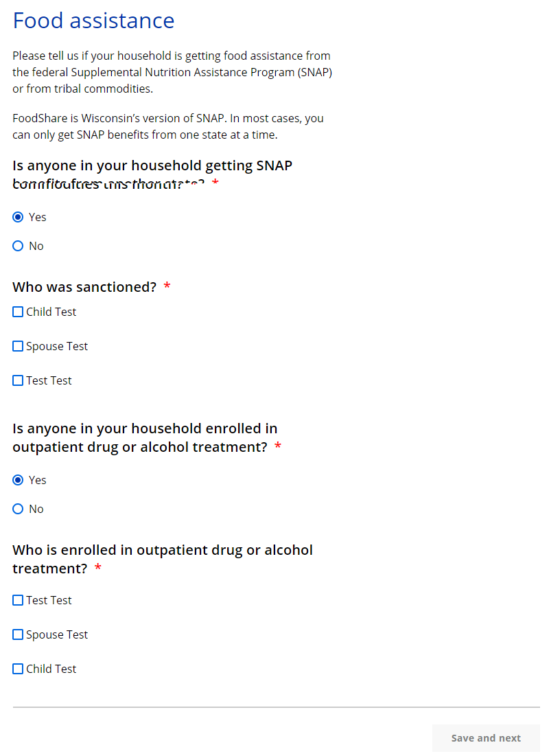Check Child Test under Who was sanctioned
The image size is (549, 756).
(x=18, y=312)
